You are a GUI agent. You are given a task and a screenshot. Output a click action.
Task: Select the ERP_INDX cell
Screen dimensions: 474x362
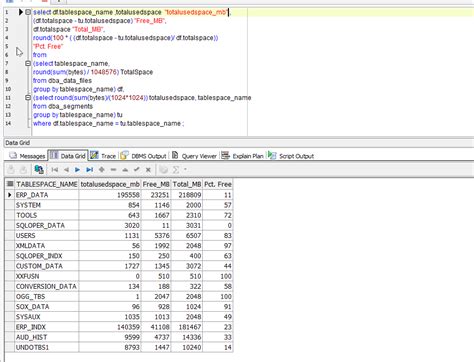point(47,327)
